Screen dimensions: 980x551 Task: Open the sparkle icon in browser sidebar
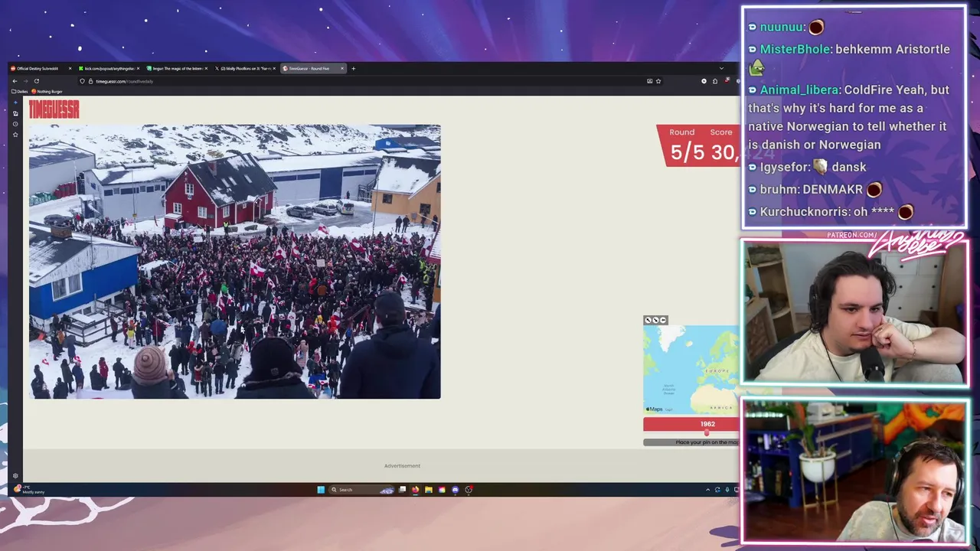15,103
